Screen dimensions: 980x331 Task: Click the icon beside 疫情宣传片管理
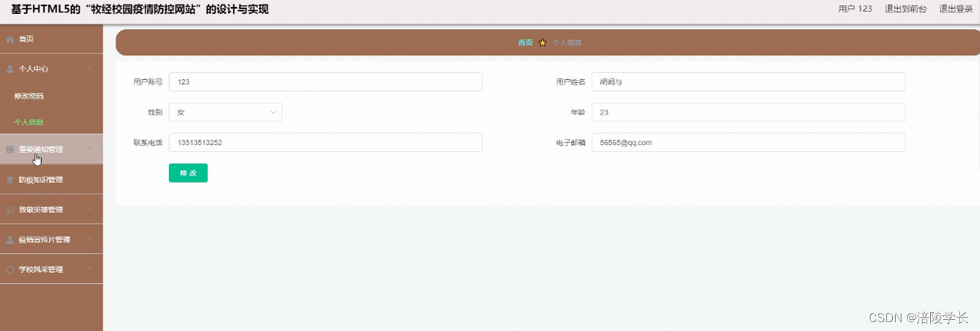[10, 239]
